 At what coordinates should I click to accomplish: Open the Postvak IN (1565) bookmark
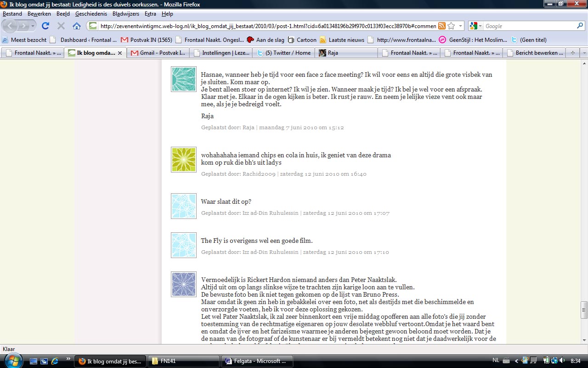147,40
